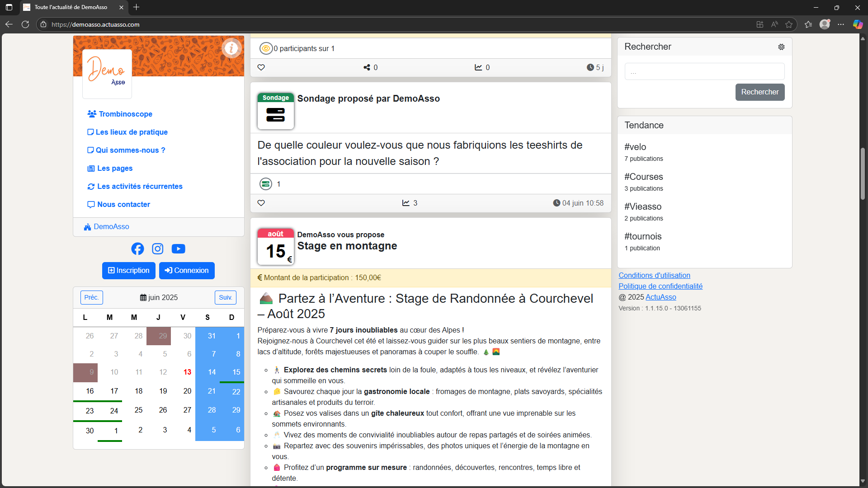Toggle the participants eye indicator
This screenshot has height=488, width=868.
(x=267, y=48)
